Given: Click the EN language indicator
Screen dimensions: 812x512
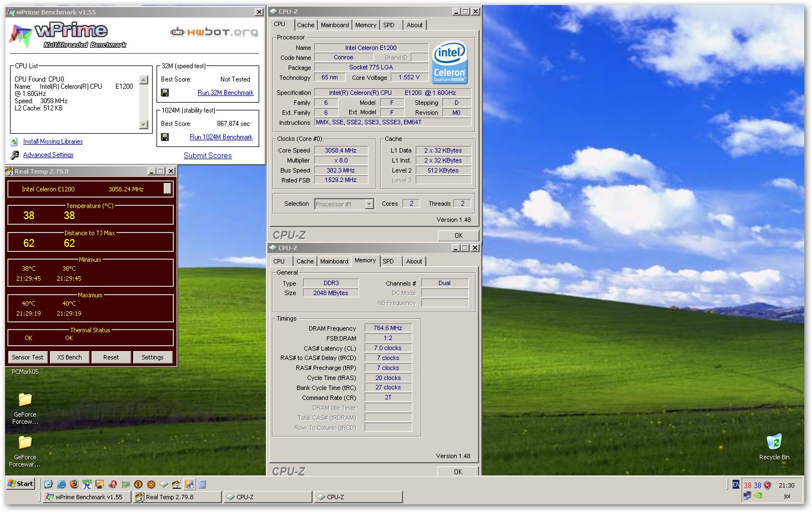Looking at the screenshot, I should point(736,484).
